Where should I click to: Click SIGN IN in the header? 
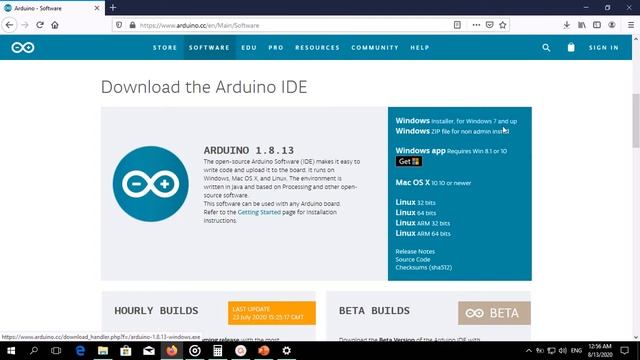click(604, 48)
